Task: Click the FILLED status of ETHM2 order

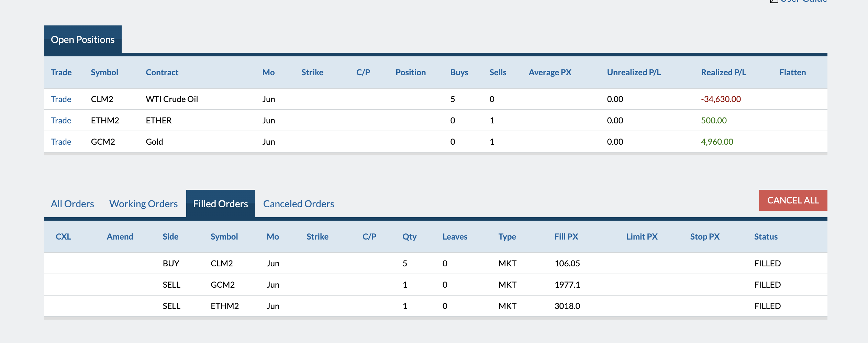Action: [768, 306]
